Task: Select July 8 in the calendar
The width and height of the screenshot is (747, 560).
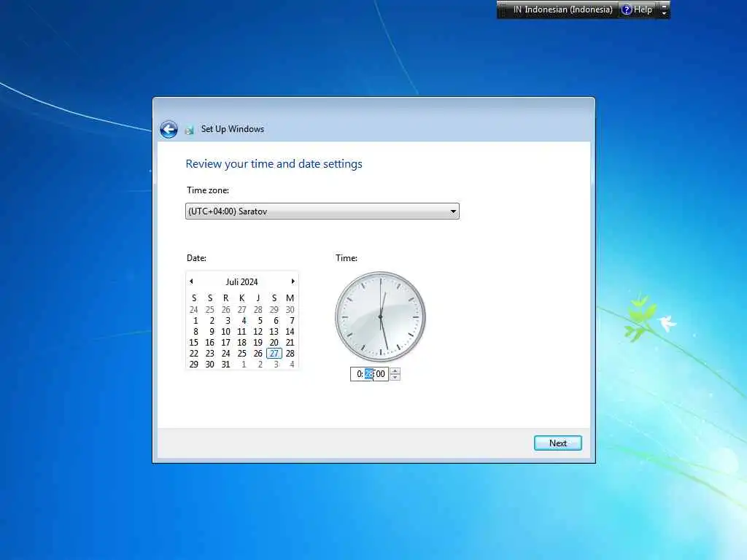Action: coord(196,332)
